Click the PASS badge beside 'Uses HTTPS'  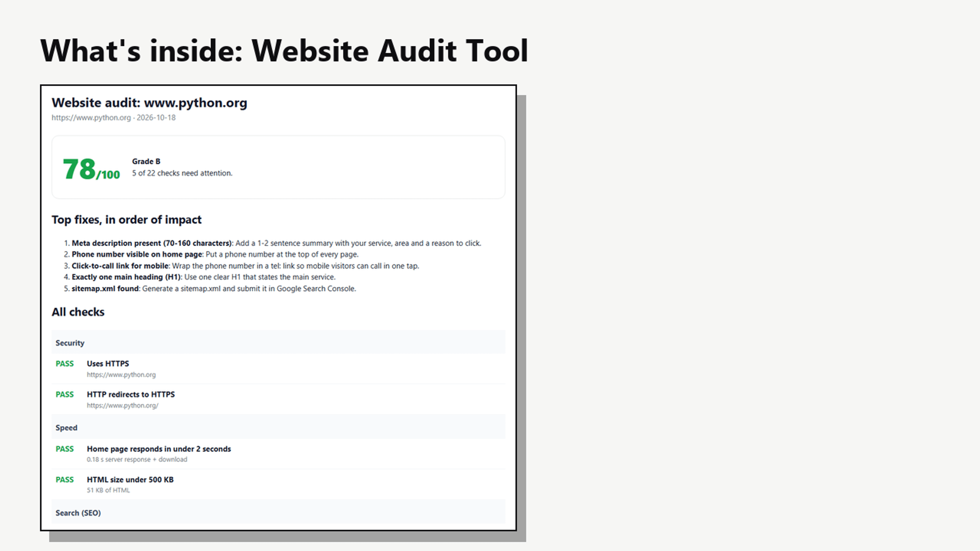click(x=65, y=364)
